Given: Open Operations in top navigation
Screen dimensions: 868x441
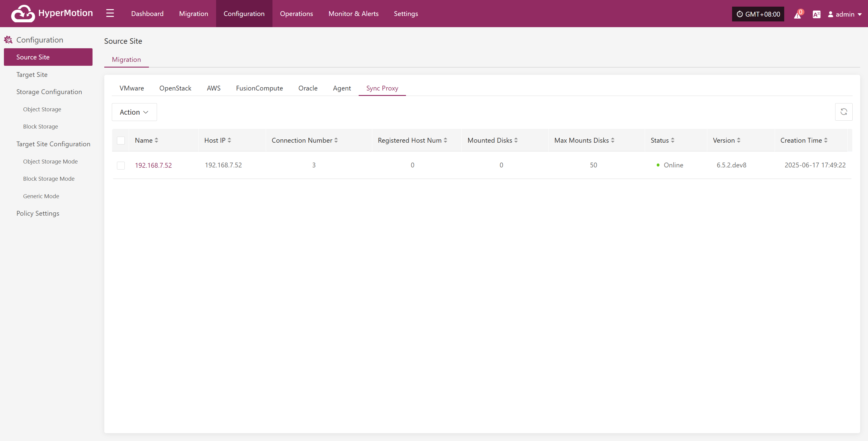Looking at the screenshot, I should (x=296, y=14).
